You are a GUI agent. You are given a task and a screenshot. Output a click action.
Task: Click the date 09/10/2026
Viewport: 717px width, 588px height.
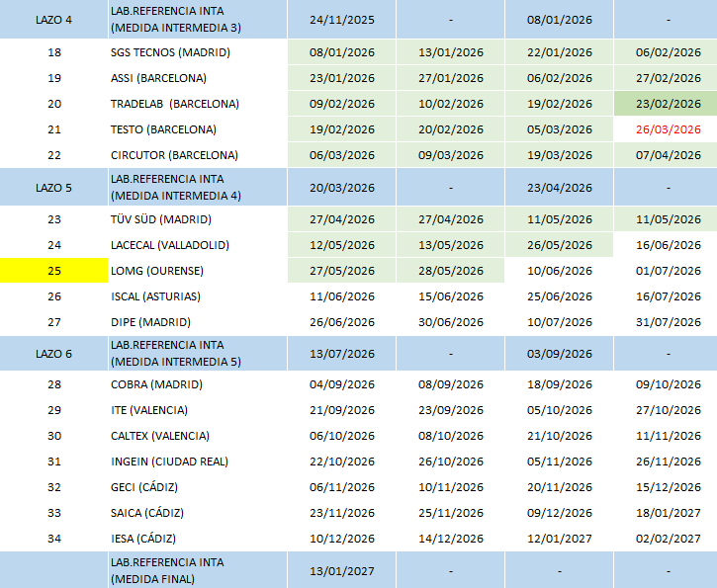point(669,384)
